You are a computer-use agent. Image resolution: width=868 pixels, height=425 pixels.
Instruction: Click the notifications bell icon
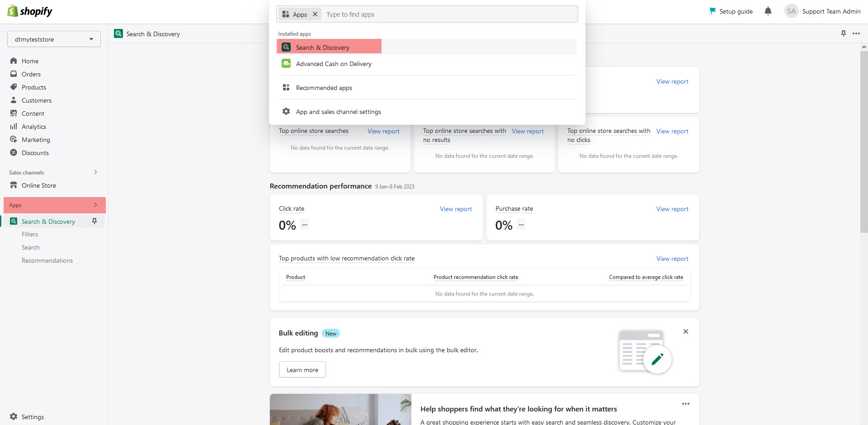(768, 11)
